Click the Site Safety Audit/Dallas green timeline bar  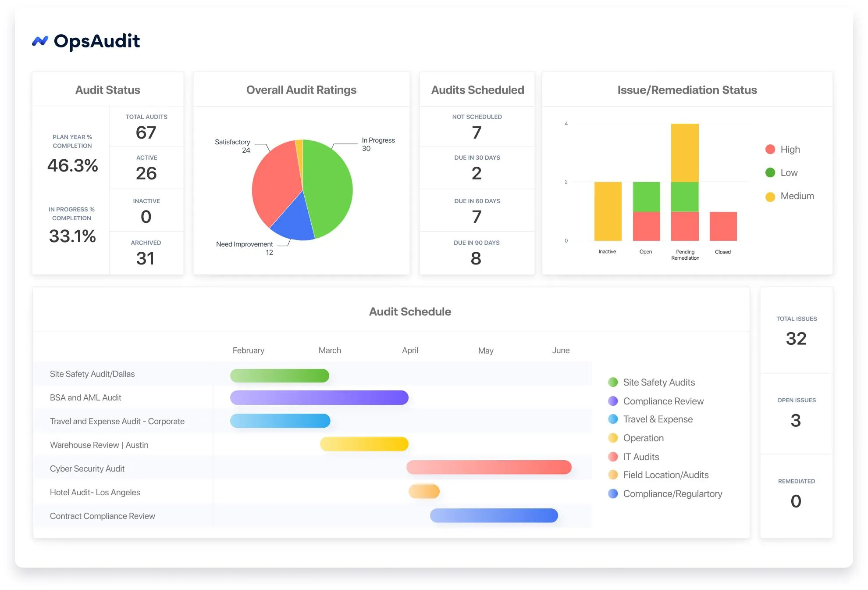280,375
